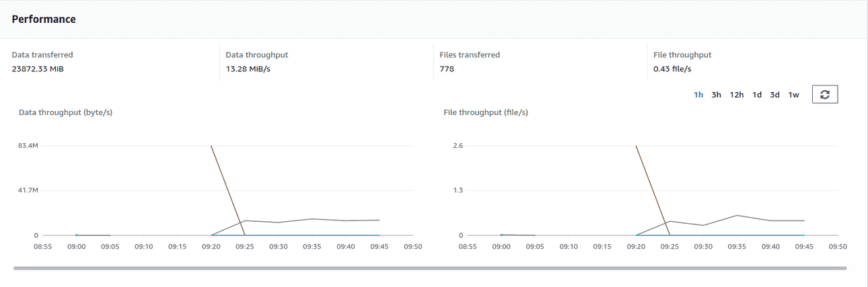Click the Files transferred count 778
This screenshot has height=287, width=868.
tap(446, 69)
